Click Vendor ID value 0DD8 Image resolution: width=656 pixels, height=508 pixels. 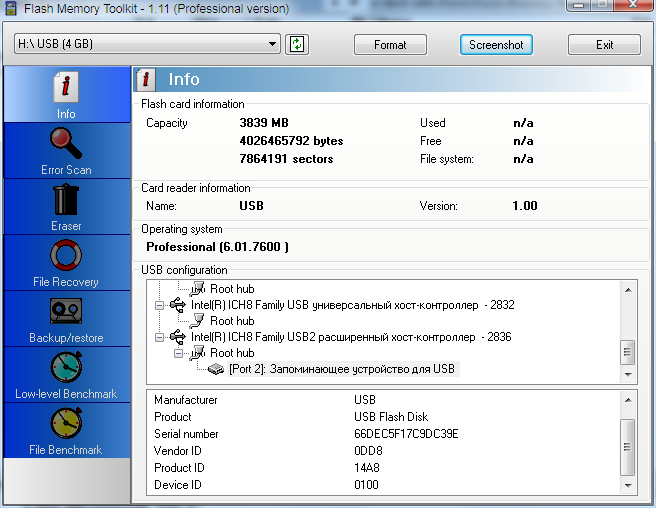368,451
